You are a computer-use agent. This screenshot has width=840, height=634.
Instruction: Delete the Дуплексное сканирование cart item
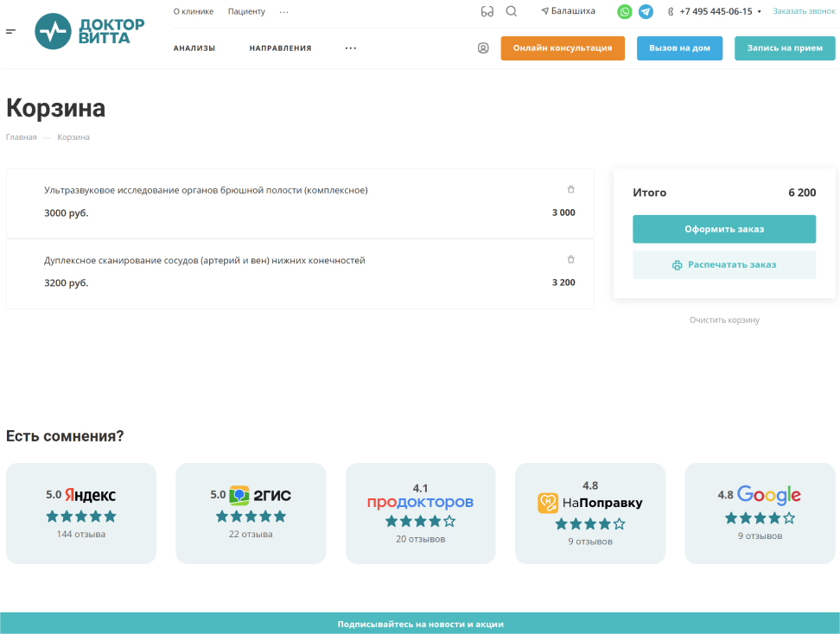pos(571,260)
